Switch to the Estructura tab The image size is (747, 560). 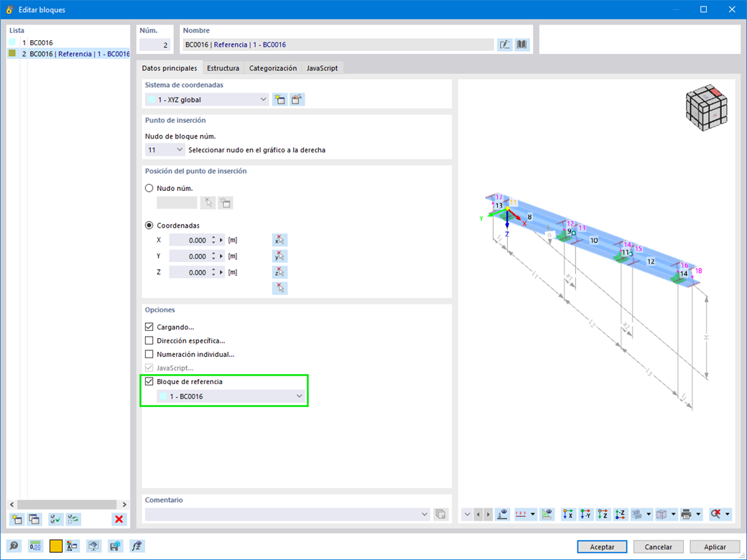coord(223,68)
